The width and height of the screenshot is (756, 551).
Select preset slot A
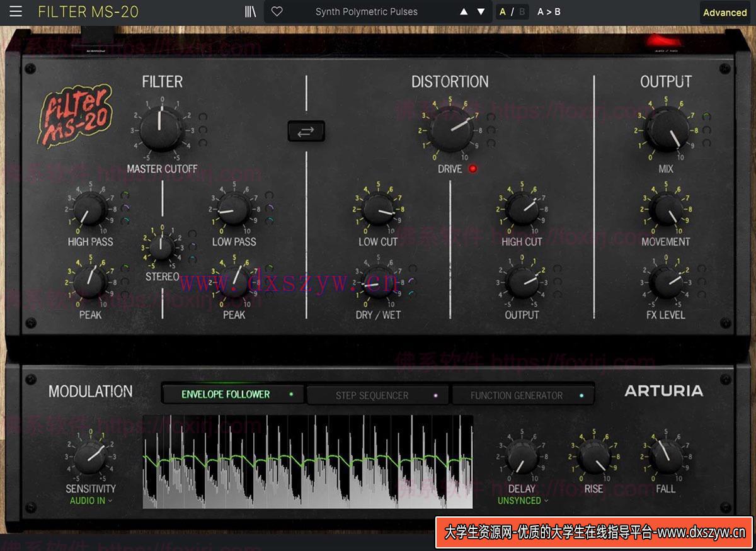(503, 12)
